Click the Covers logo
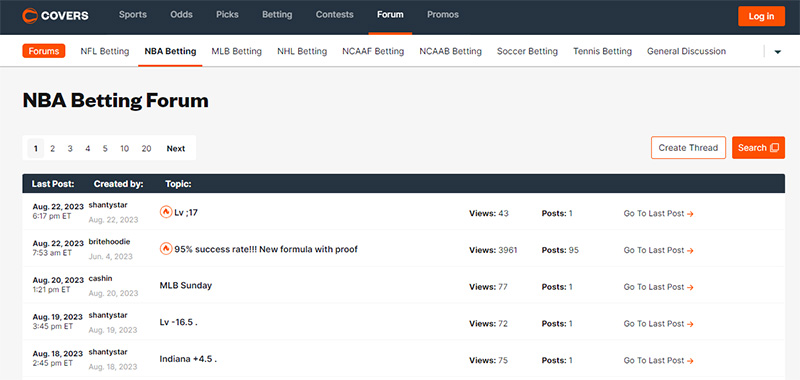800x380 pixels. click(55, 16)
